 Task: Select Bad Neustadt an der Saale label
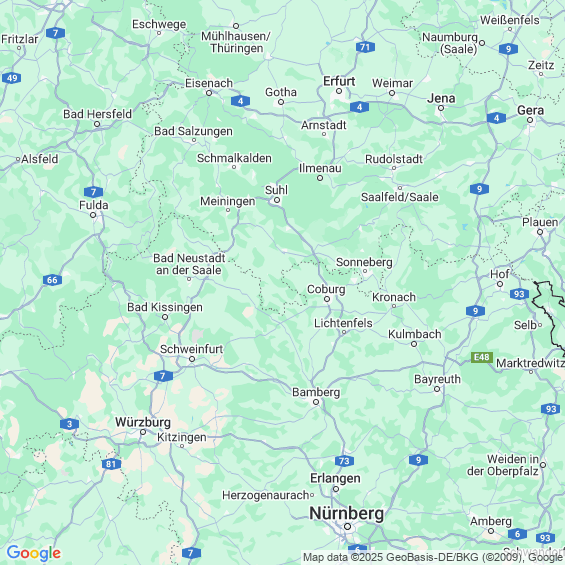point(189,264)
